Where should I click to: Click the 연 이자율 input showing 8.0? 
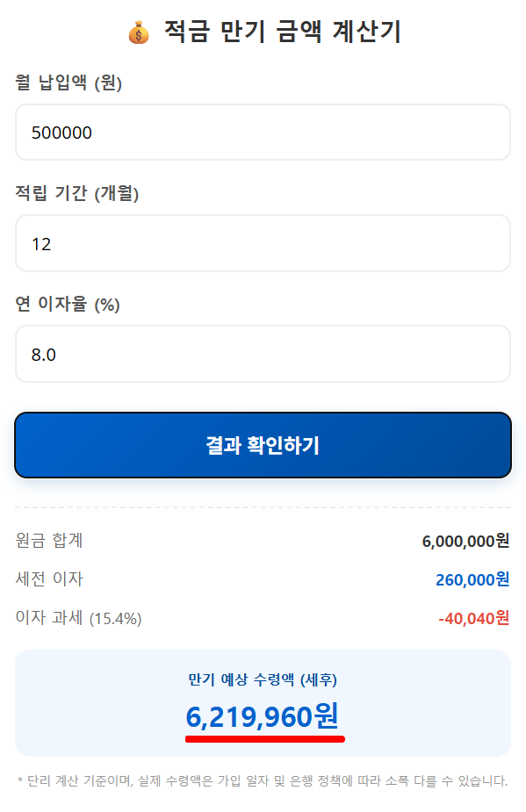(x=263, y=353)
